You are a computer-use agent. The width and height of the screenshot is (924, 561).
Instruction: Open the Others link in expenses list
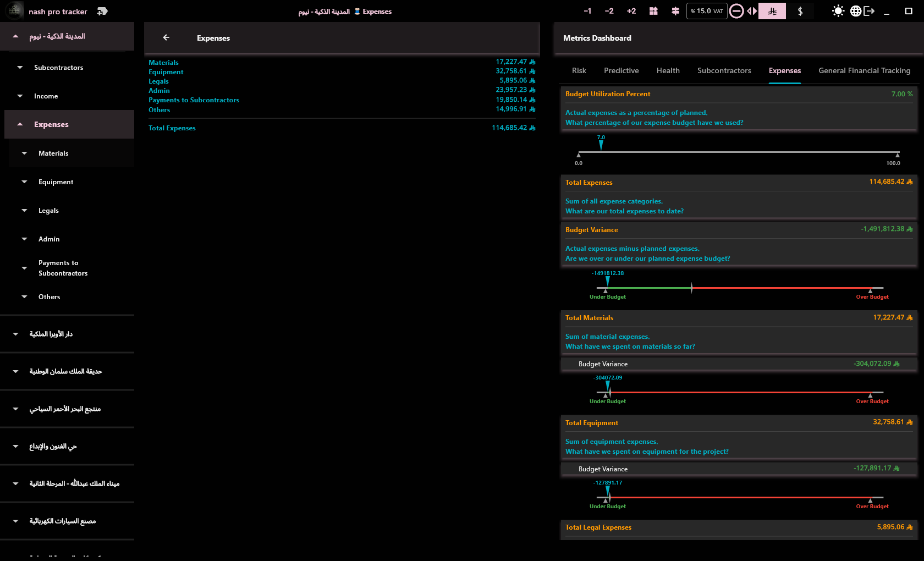(159, 110)
